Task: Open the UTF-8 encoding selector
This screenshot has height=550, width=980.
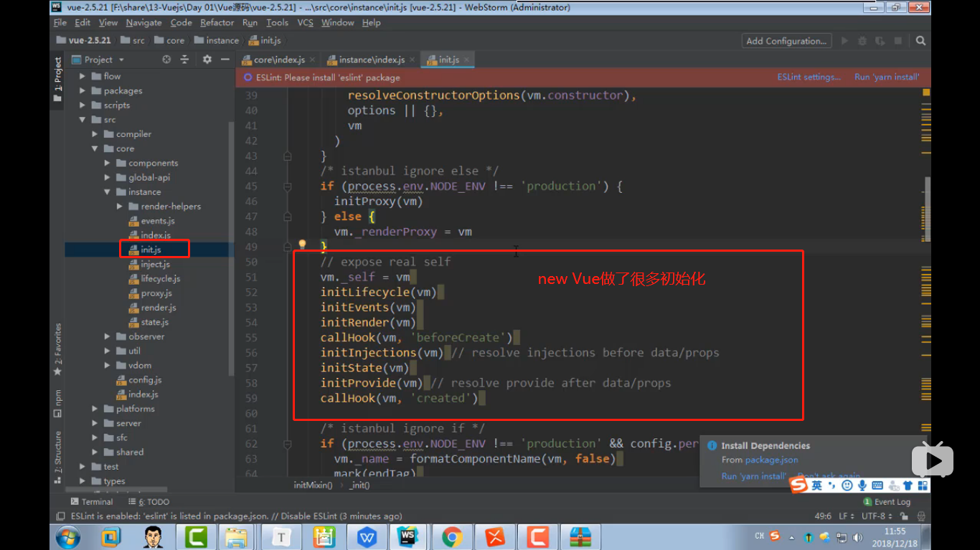Action: pyautogui.click(x=877, y=516)
